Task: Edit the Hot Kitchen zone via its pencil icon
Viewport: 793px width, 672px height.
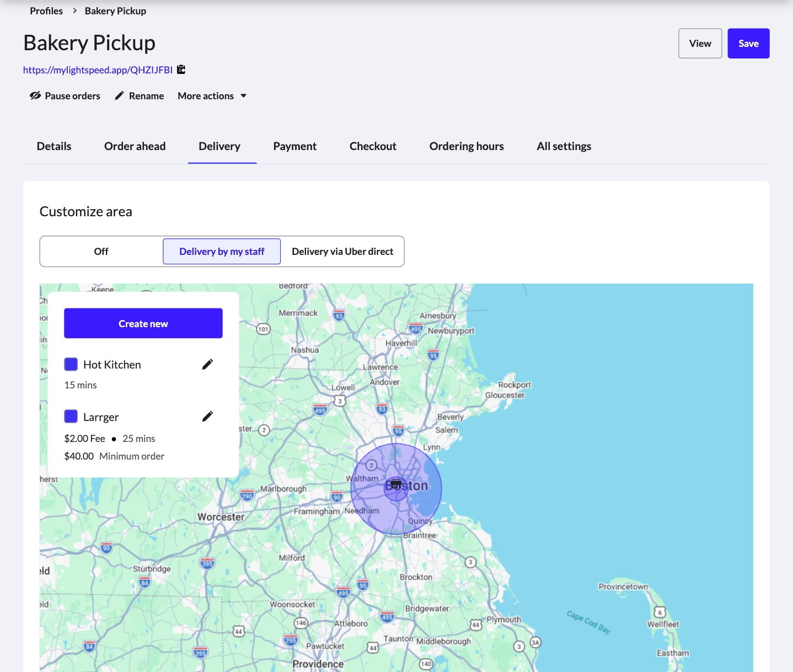Action: click(x=207, y=364)
